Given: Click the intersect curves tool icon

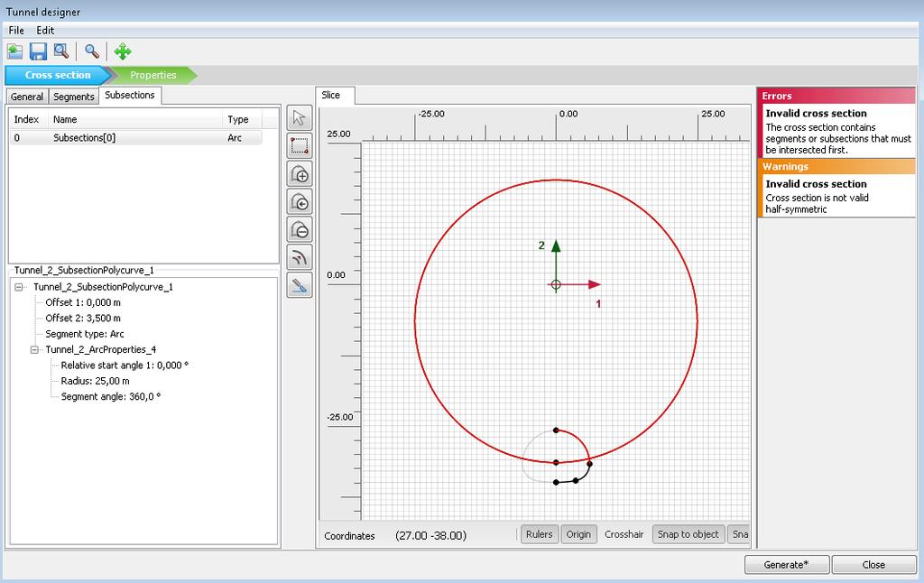Looking at the screenshot, I should coord(300,257).
